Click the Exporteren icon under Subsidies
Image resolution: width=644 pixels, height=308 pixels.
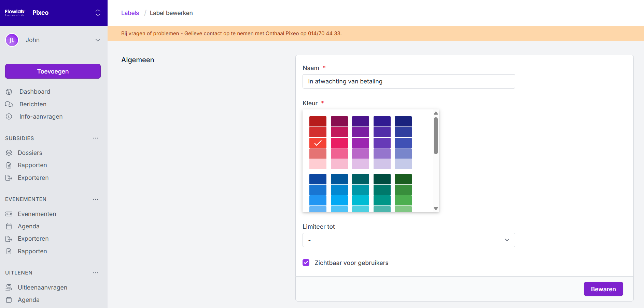click(9, 178)
